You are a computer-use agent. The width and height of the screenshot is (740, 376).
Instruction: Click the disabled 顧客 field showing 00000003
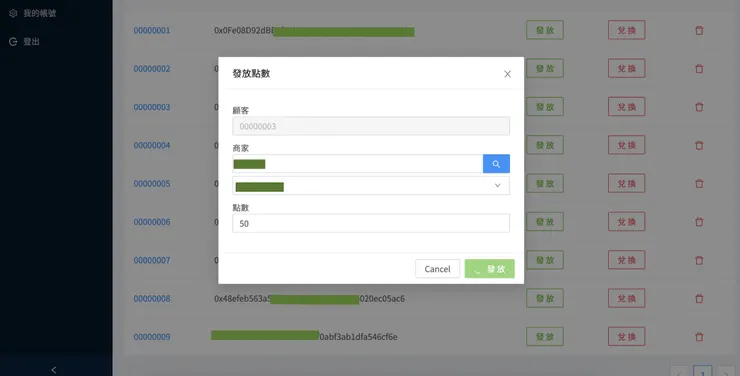(x=371, y=126)
